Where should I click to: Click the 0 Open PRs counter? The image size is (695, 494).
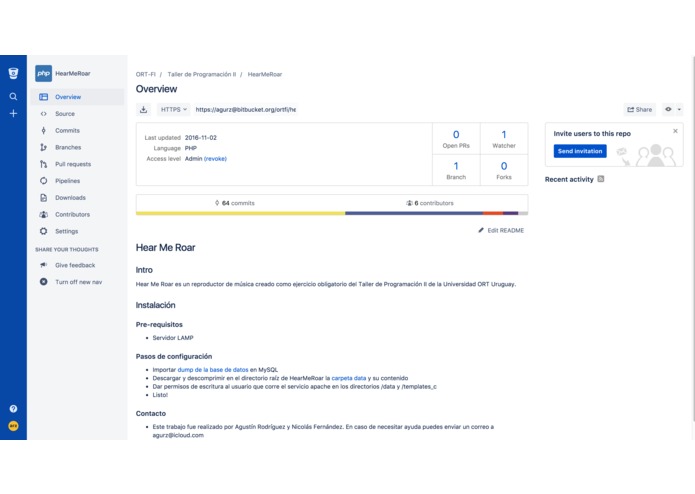coord(456,139)
